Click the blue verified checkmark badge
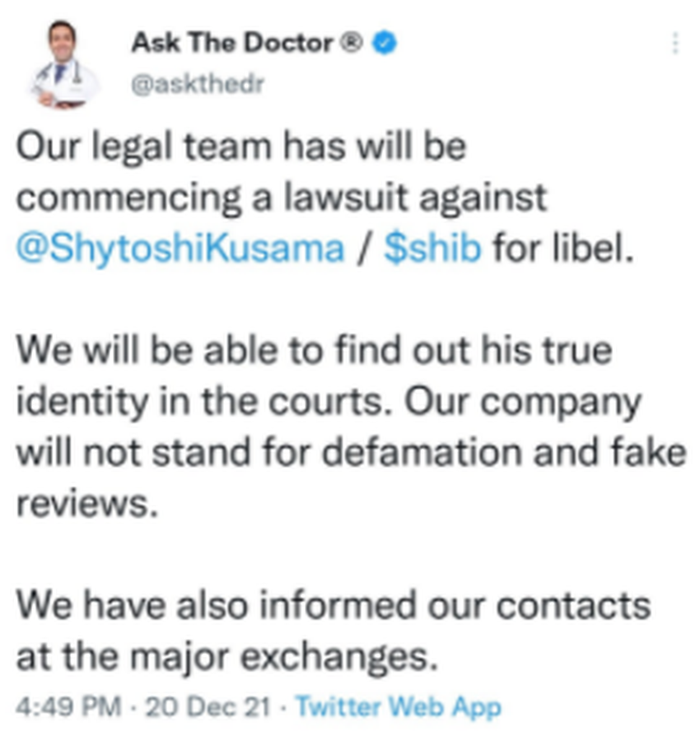 coord(385,43)
